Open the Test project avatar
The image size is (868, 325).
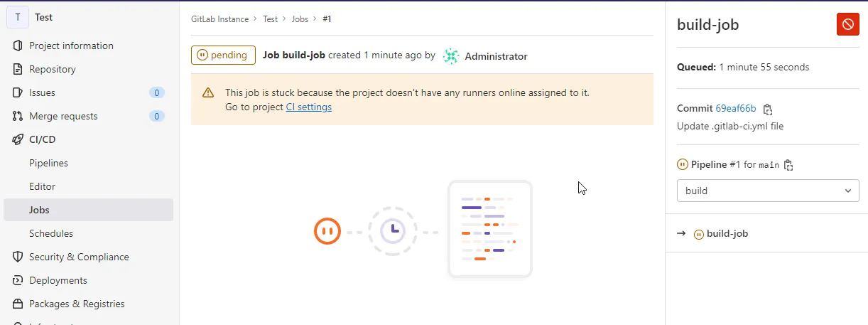[18, 17]
